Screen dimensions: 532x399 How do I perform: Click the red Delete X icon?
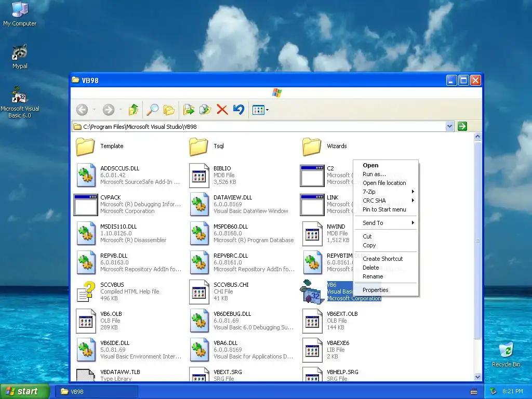click(222, 110)
